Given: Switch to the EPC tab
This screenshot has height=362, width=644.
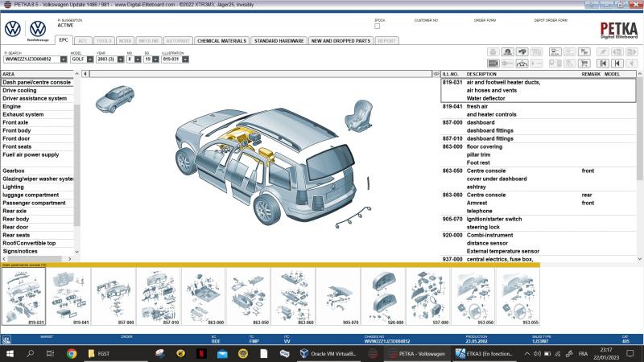Looking at the screenshot, I should click(64, 40).
